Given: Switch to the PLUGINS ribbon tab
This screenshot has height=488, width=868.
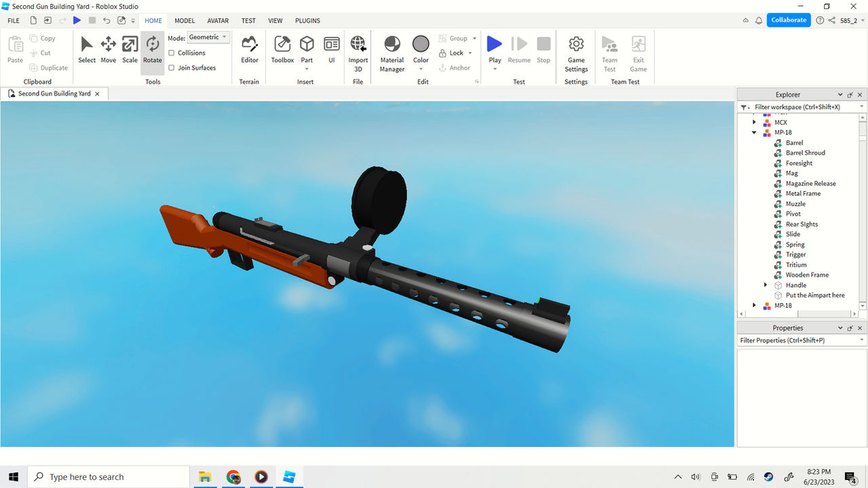Looking at the screenshot, I should (308, 21).
